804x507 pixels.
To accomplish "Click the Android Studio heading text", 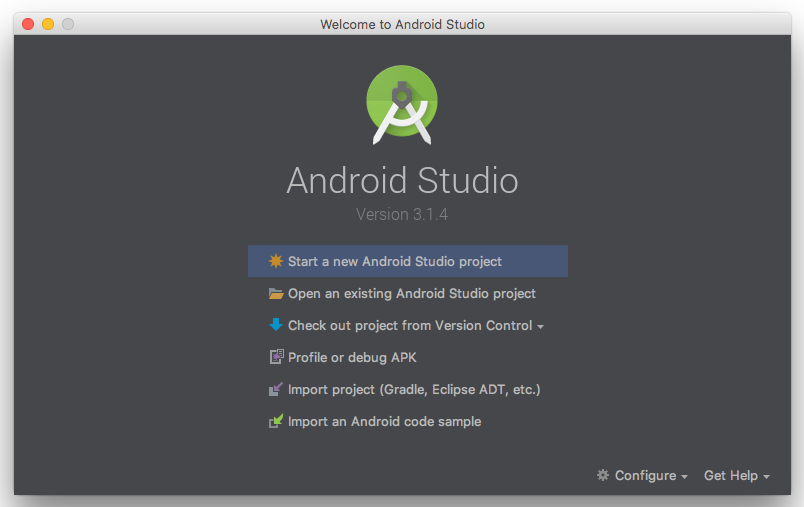I will click(403, 180).
